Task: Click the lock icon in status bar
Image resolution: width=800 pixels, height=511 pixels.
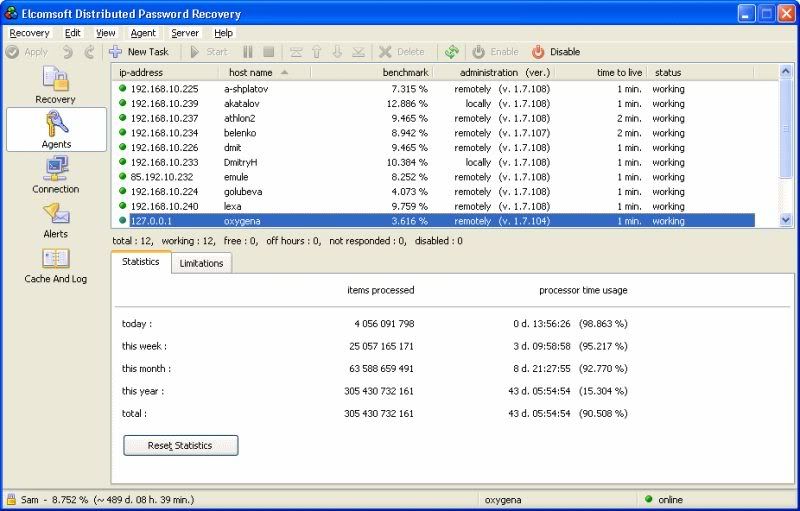Action: click(x=11, y=499)
